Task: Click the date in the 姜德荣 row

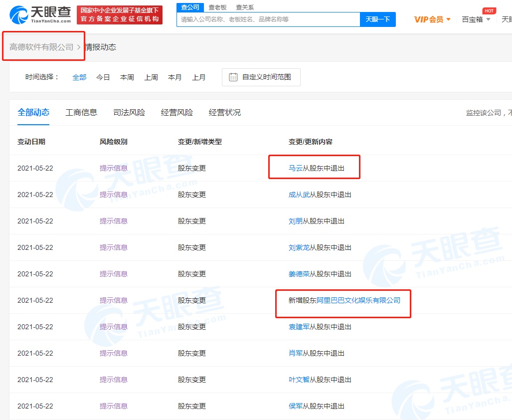Action: (35, 274)
